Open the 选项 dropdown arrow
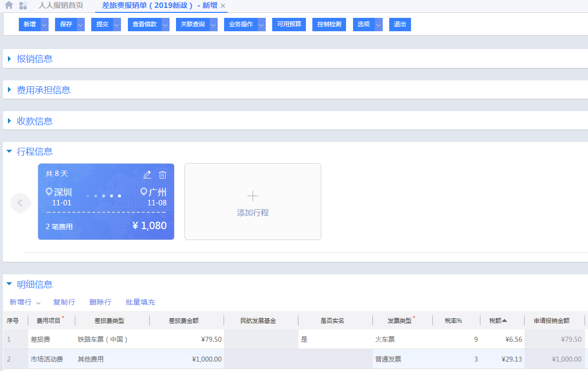Image resolution: width=588 pixels, height=371 pixels. point(379,24)
